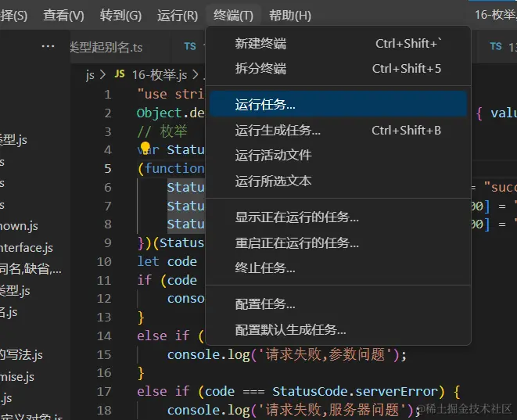Click 16-枚举.js in the breadcrumb
The height and width of the screenshot is (420, 517).
160,75
